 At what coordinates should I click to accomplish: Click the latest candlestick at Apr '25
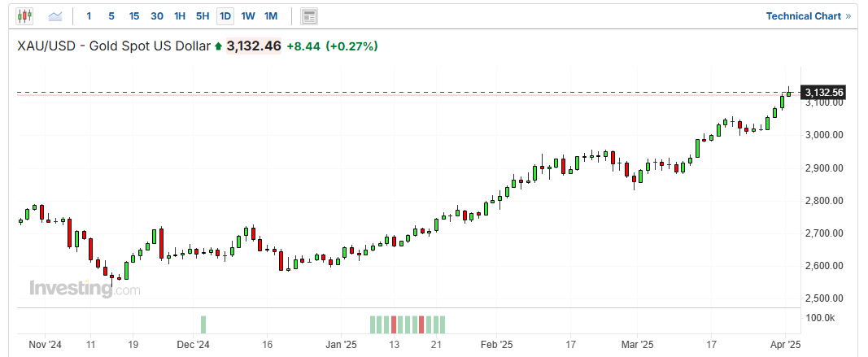[x=788, y=94]
